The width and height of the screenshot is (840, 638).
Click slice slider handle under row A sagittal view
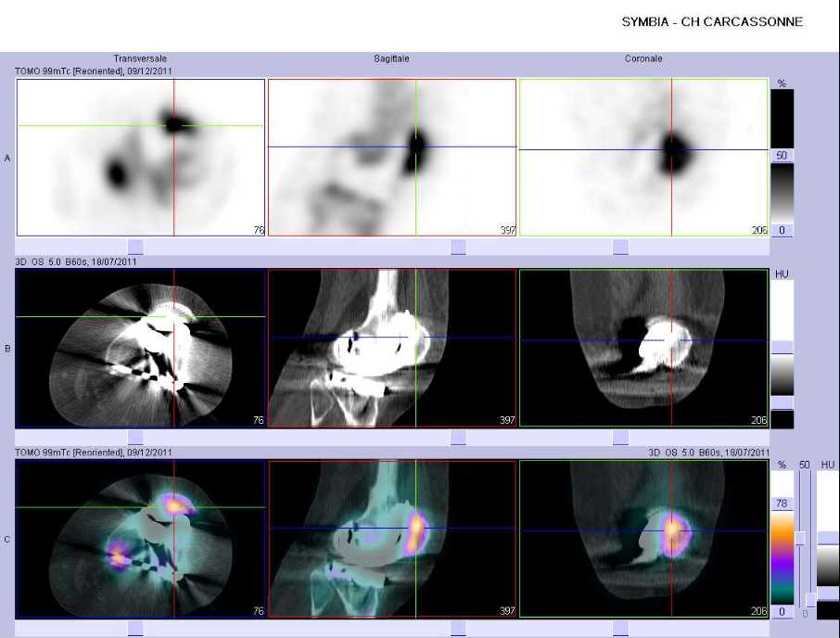(458, 247)
